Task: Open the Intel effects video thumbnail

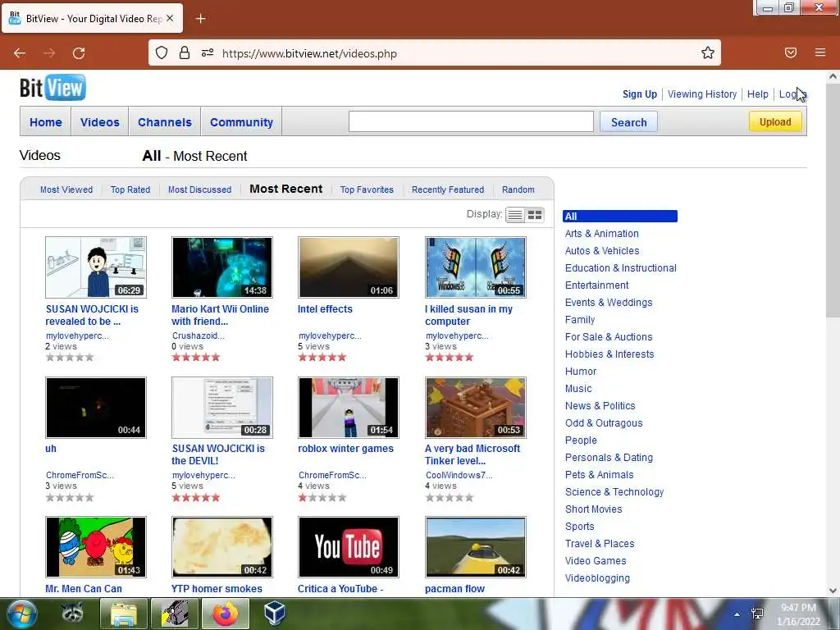Action: [349, 267]
